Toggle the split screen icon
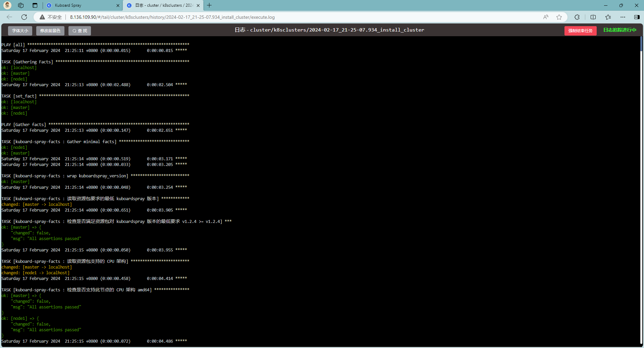This screenshot has height=348, width=644. point(593,17)
